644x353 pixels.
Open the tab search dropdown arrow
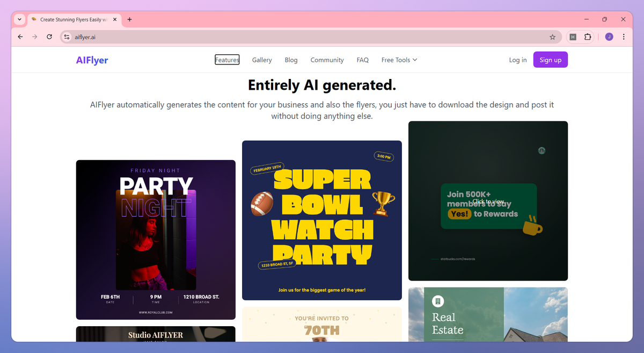pos(20,19)
